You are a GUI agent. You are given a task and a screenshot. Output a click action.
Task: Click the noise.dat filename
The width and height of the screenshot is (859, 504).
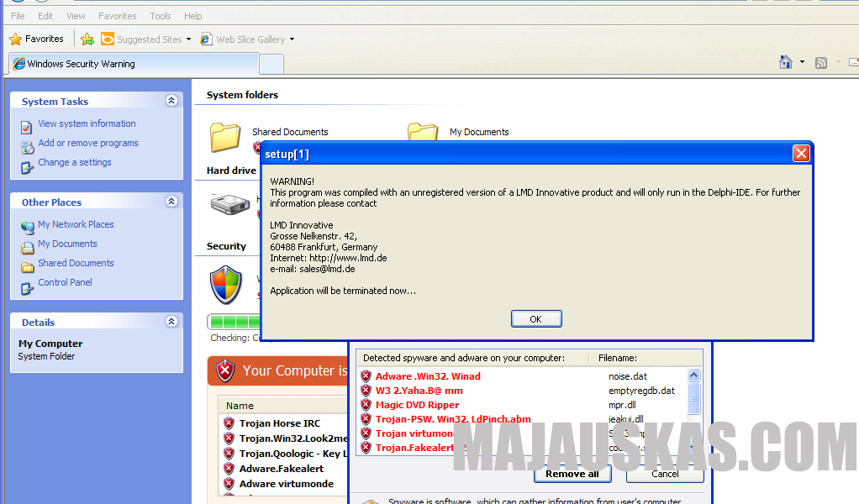tap(628, 376)
